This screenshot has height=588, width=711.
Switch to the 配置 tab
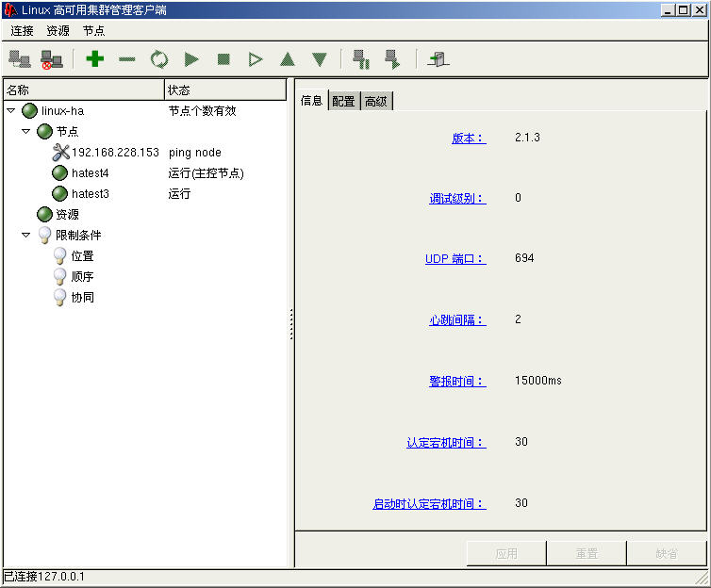pos(344,102)
